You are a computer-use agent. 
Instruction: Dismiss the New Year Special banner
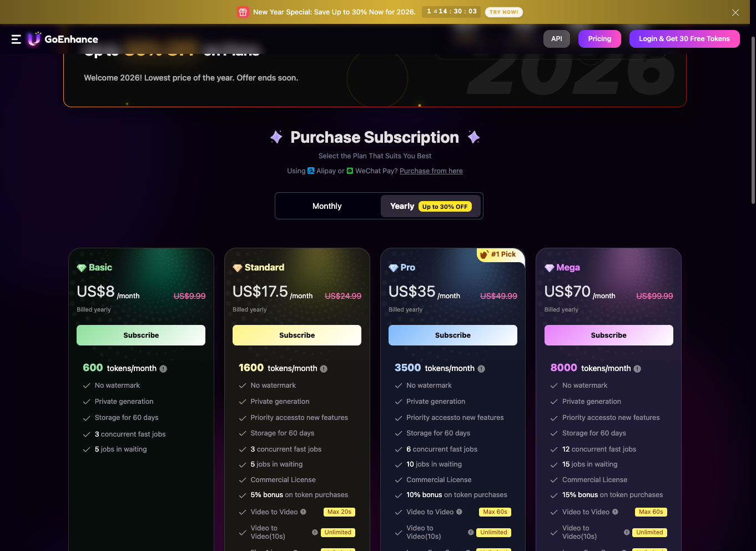pos(735,12)
